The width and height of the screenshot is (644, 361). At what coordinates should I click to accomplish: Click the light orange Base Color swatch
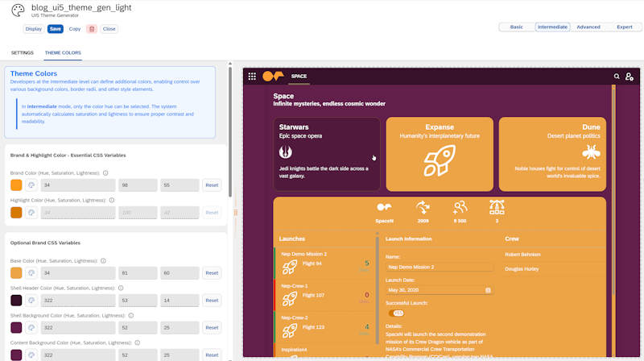point(16,273)
